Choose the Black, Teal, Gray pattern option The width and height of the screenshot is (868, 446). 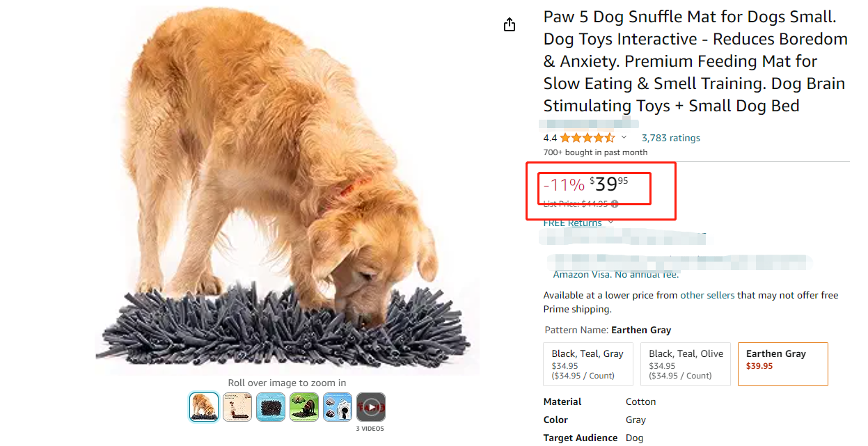[x=587, y=364]
